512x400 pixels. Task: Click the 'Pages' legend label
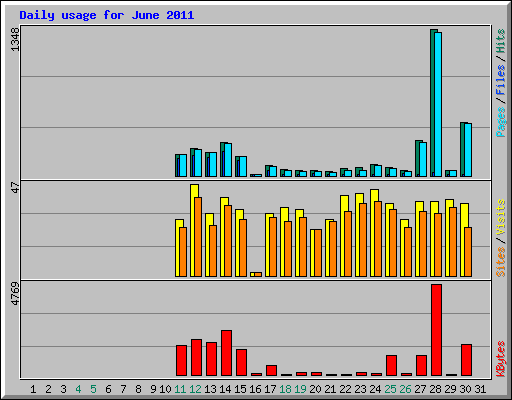coord(501,122)
